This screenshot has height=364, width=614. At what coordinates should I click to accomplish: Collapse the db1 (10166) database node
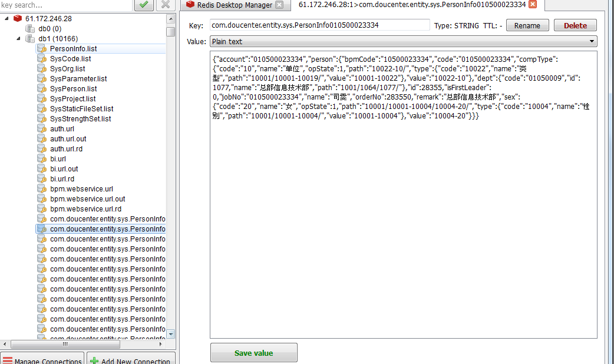[18, 39]
